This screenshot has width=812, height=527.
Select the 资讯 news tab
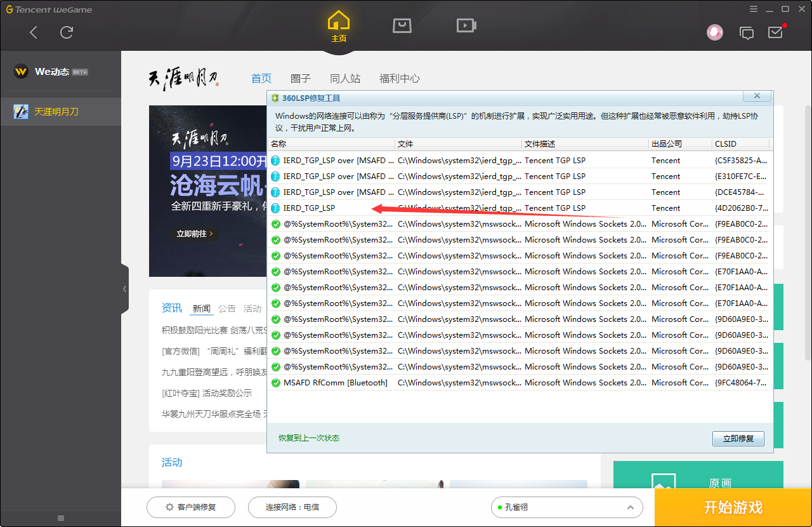point(172,308)
